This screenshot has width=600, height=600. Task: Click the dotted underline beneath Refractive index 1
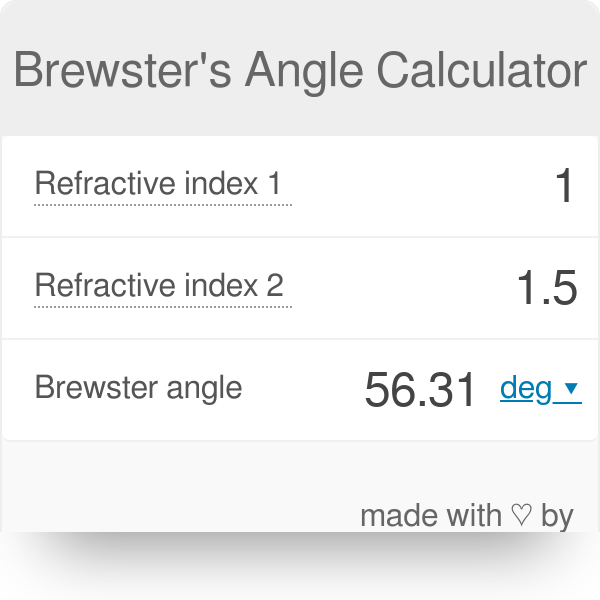point(162,205)
